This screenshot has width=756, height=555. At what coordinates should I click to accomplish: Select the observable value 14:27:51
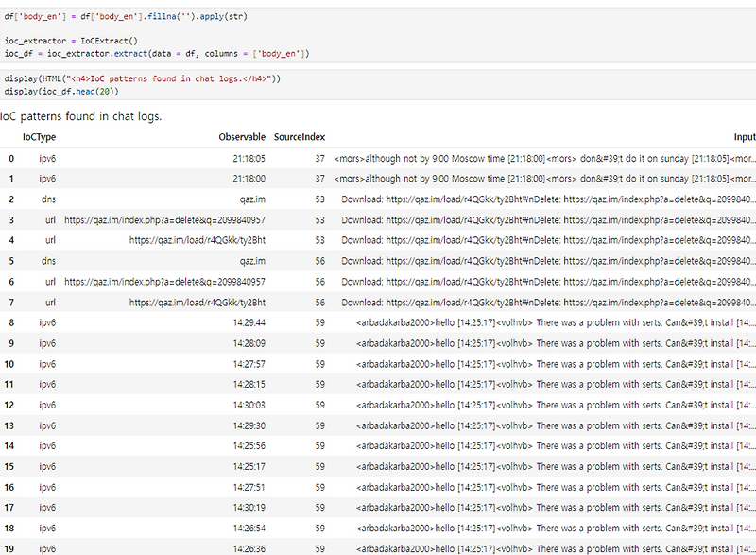click(249, 488)
